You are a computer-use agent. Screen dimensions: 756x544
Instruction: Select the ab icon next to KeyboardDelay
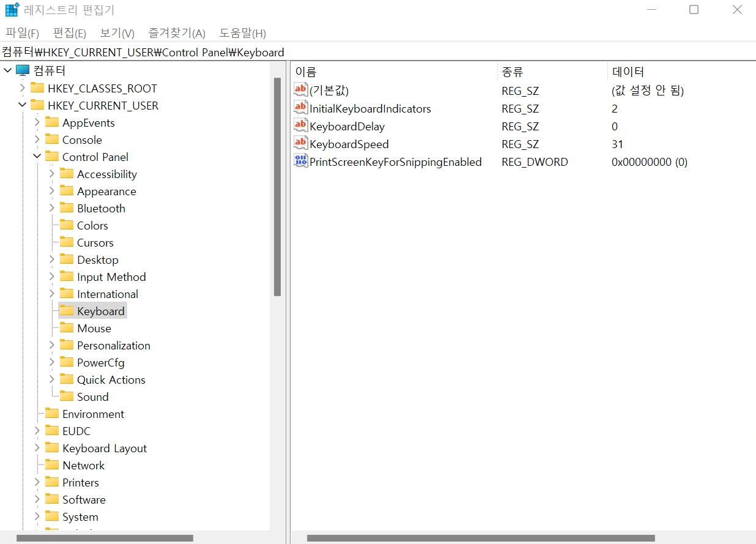300,125
